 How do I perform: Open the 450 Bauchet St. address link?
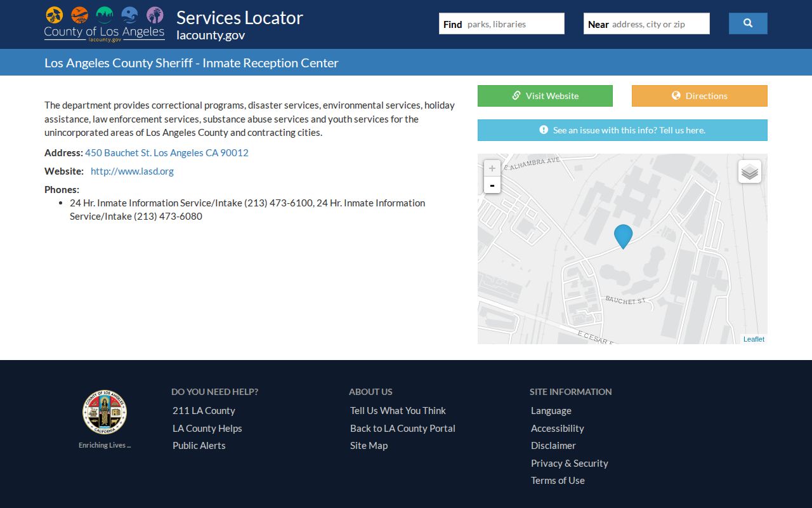tap(167, 152)
